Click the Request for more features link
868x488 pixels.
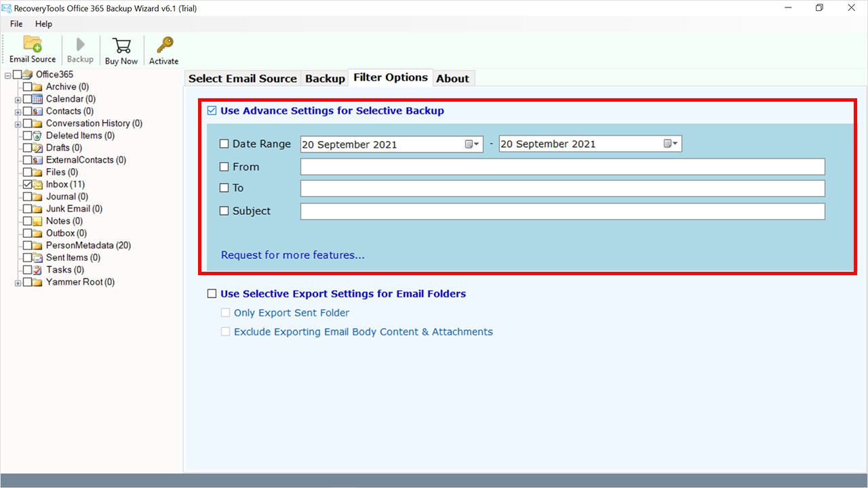(x=293, y=256)
